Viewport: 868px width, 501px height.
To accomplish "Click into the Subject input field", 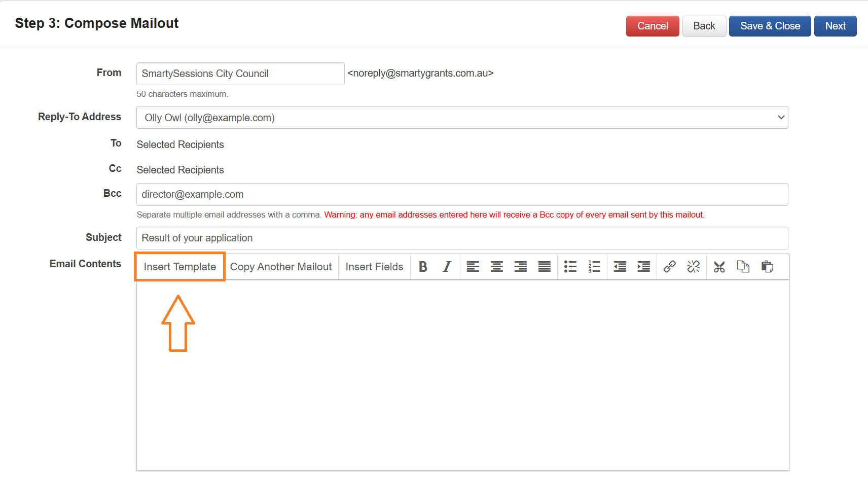I will point(462,238).
